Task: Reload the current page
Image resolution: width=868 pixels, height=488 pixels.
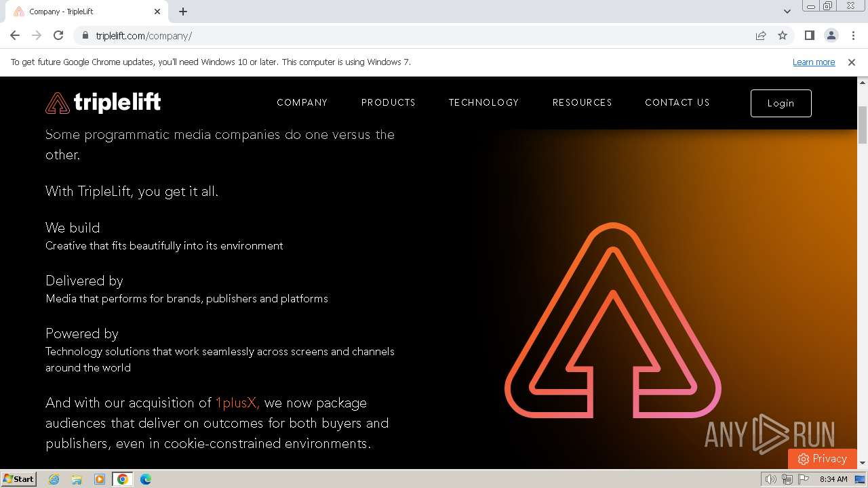Action: coord(58,36)
